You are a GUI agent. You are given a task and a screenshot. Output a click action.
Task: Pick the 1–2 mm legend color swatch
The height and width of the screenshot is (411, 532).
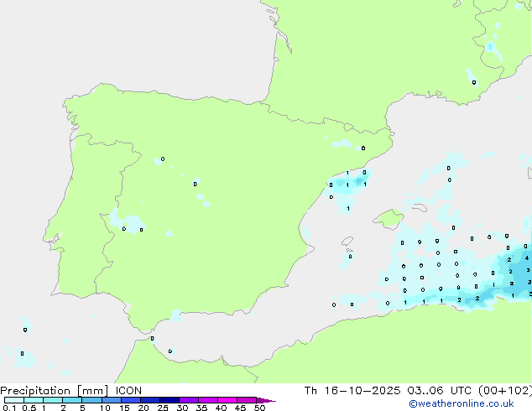click(53, 400)
